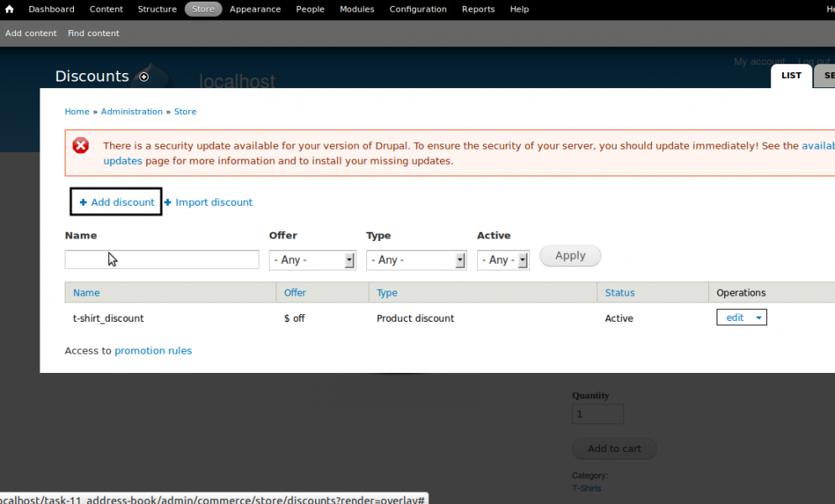The image size is (835, 504).
Task: Expand the Active filter dropdown
Action: [x=502, y=260]
